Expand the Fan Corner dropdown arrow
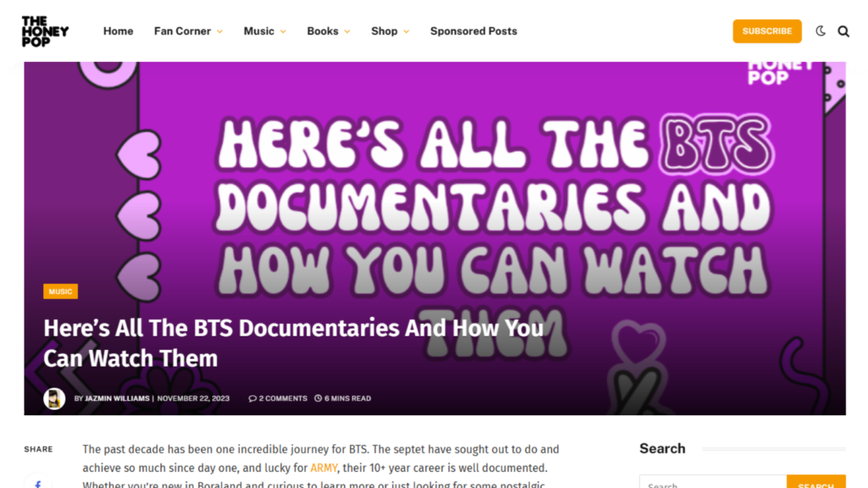Viewport: 868px width, 488px height. coord(220,31)
